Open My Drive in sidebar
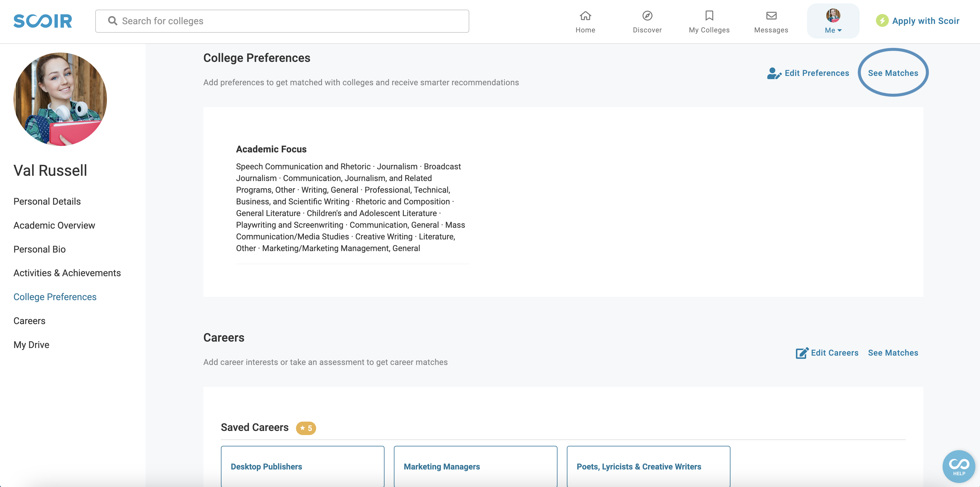Image resolution: width=980 pixels, height=487 pixels. [31, 345]
